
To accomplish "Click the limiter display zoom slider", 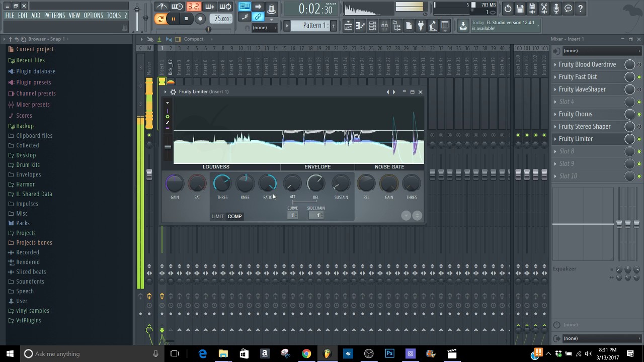I will [168, 147].
